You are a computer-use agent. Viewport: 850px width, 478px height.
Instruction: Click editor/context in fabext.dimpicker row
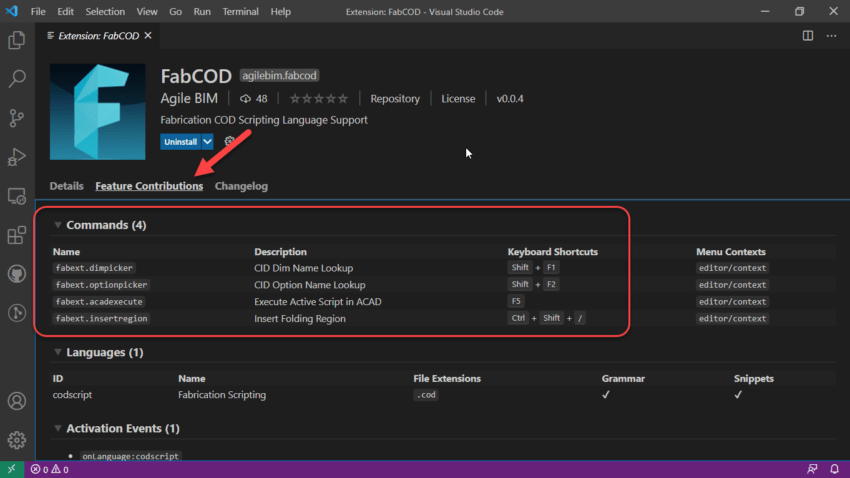pyautogui.click(x=732, y=268)
